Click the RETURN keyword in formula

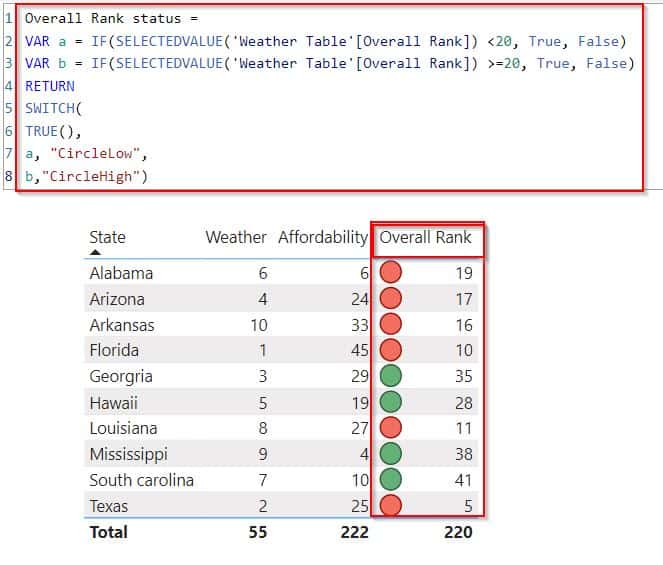click(50, 86)
